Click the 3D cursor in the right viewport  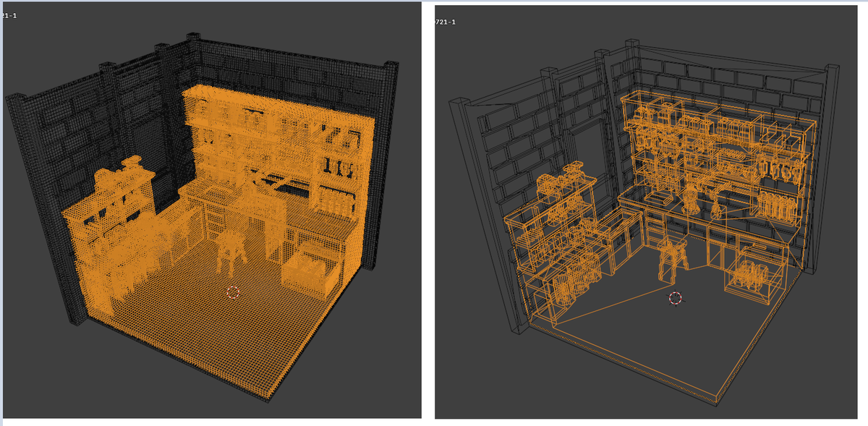(675, 298)
